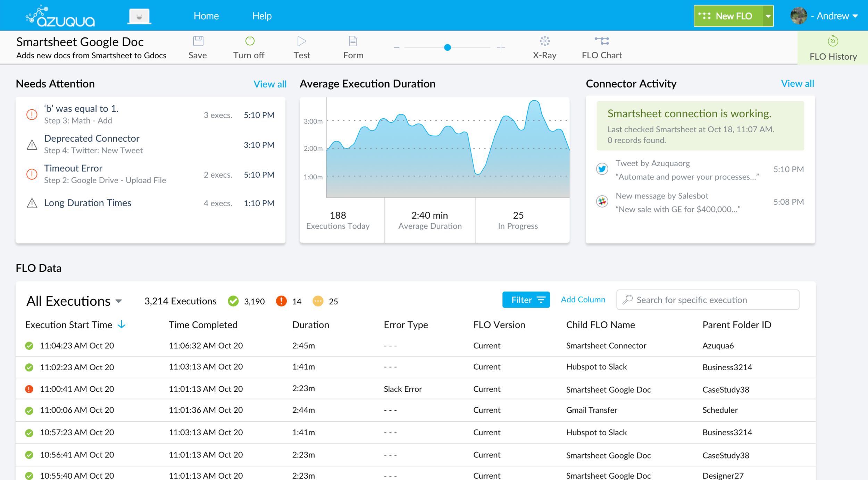Click Error Type column header

pos(406,325)
